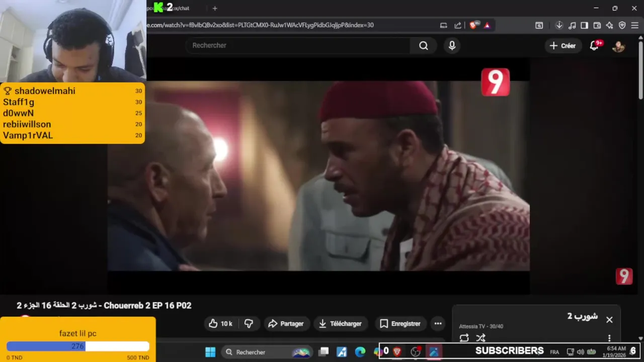Image resolution: width=644 pixels, height=362 pixels.
Task: Click the YouTube search magnifier button
Action: point(424,46)
